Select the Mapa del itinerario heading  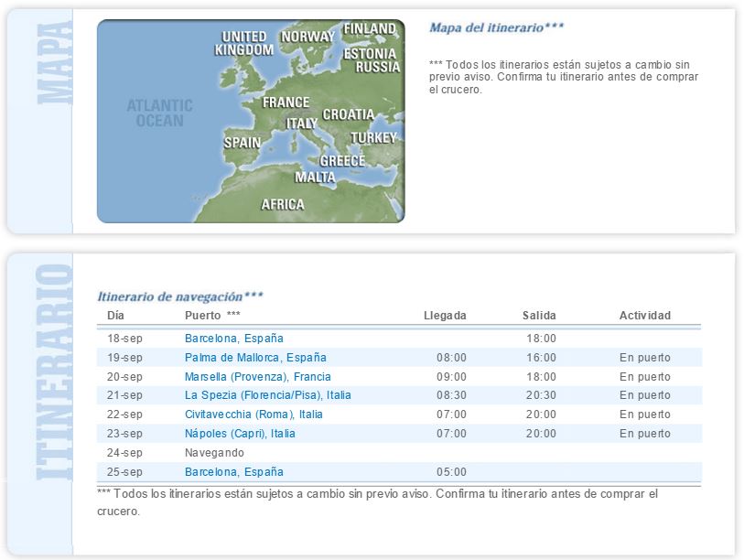[x=496, y=27]
